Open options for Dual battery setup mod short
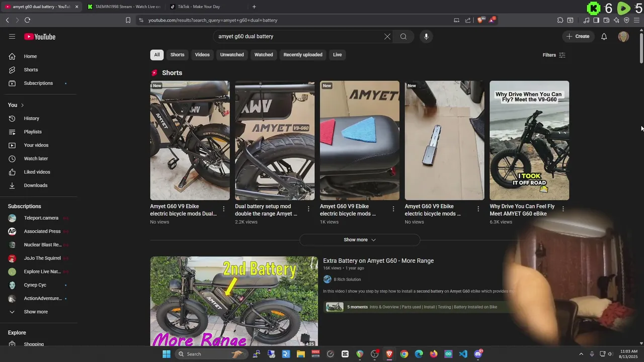Viewport: 644px width, 362px height. point(308,209)
